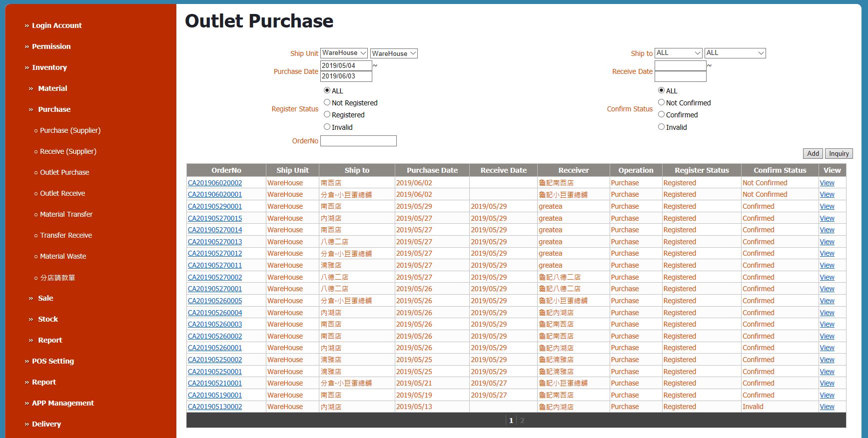Open the second Ship to dropdown
The image size is (868, 438).
735,53
